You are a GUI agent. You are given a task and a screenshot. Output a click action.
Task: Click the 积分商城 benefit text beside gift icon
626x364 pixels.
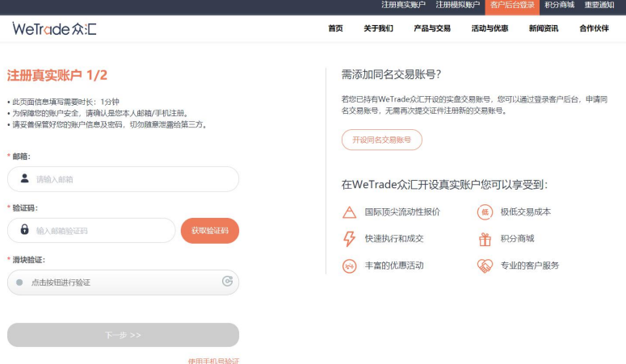click(518, 239)
